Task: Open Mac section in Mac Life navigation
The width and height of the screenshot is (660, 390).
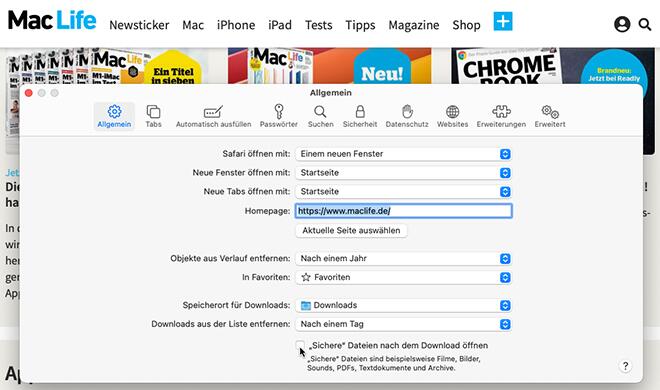Action: (193, 25)
